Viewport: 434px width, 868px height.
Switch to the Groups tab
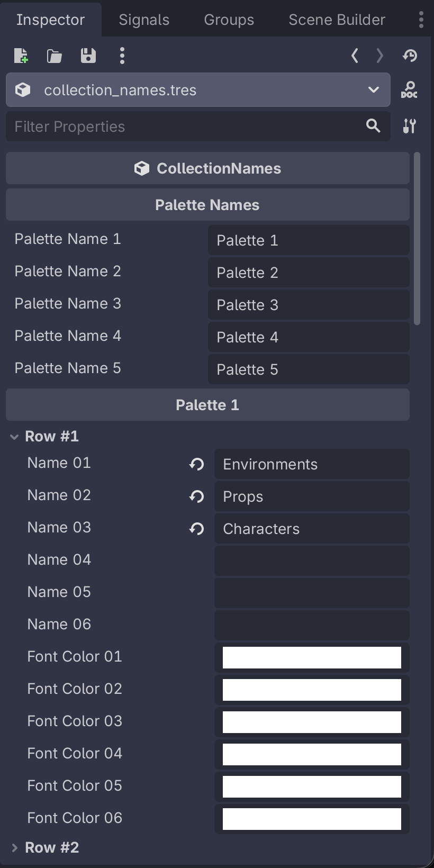[228, 19]
